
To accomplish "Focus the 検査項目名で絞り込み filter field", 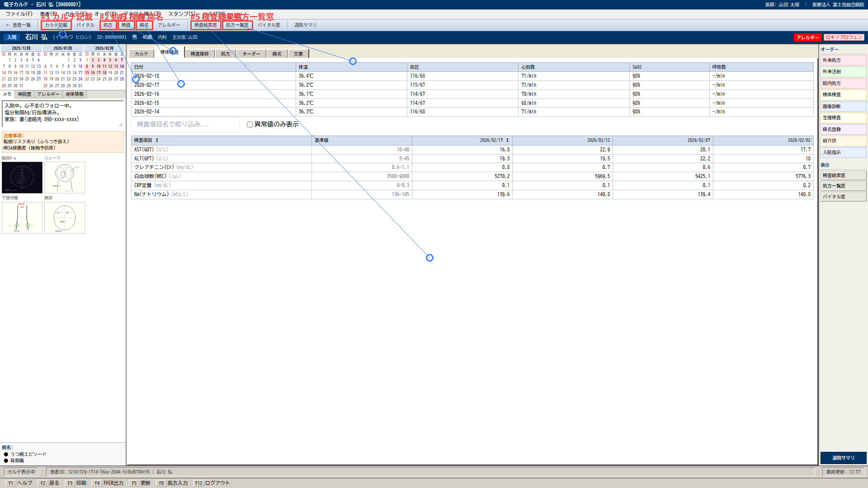I will [x=185, y=124].
